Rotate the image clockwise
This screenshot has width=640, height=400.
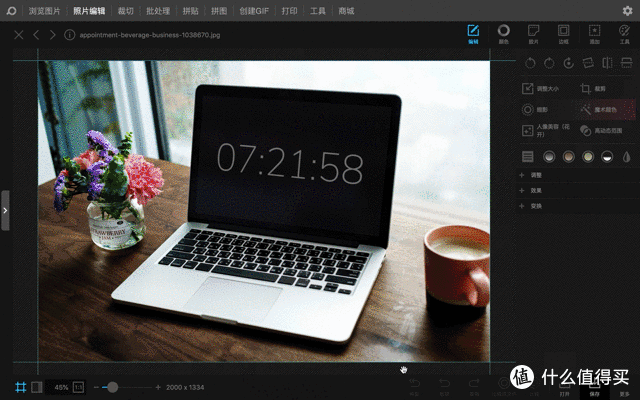[x=549, y=63]
